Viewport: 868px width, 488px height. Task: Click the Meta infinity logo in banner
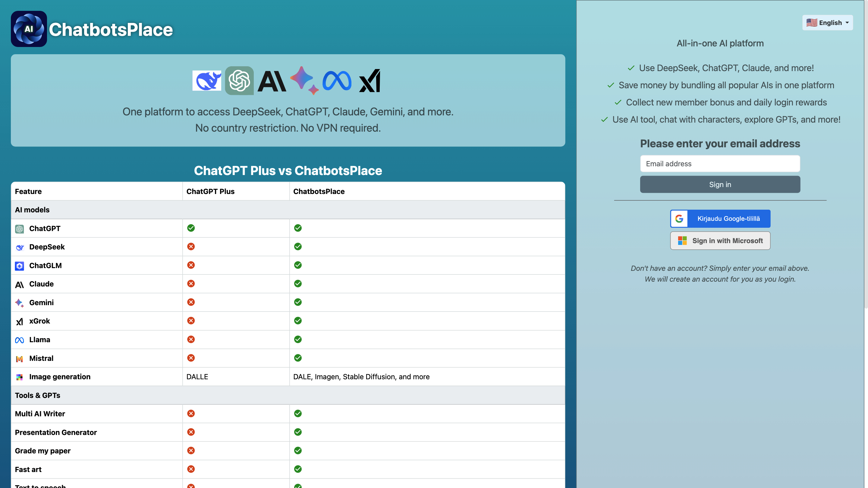pos(337,81)
